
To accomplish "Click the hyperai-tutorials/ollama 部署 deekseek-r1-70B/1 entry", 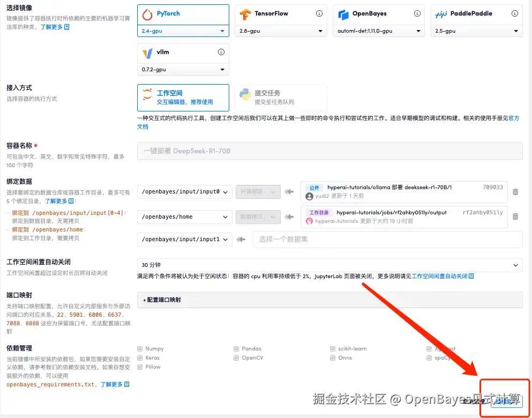I will (389, 187).
